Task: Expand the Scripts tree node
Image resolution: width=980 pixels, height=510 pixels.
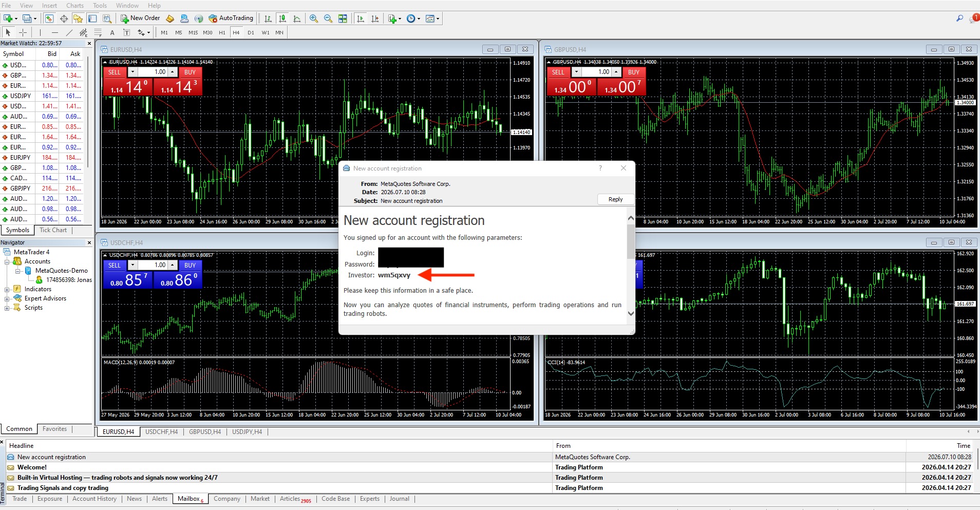Action: tap(7, 308)
